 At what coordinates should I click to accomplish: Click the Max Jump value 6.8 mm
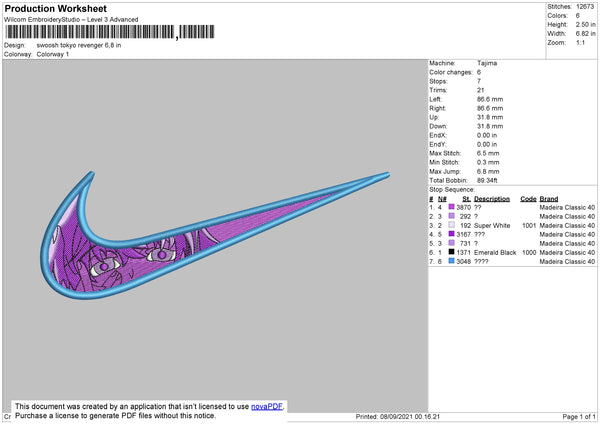[x=488, y=171]
